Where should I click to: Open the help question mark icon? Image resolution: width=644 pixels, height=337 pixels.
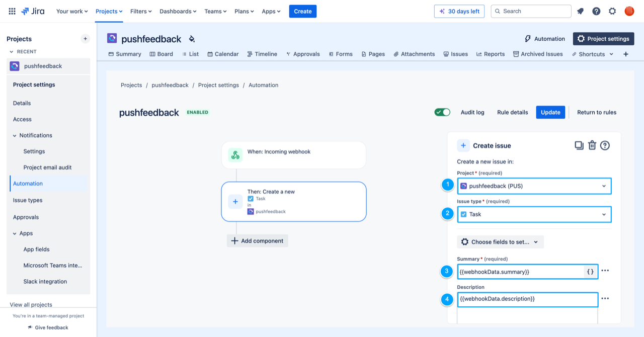[x=596, y=11]
